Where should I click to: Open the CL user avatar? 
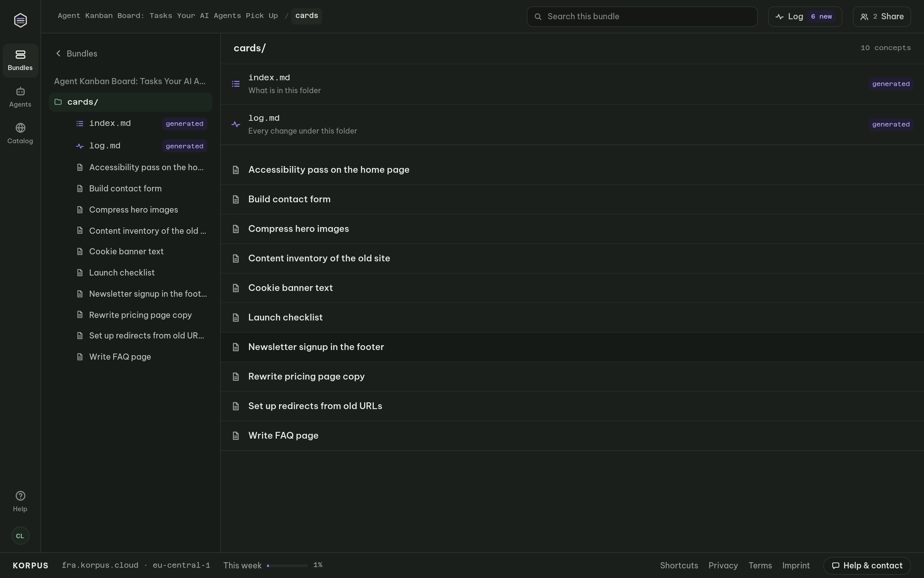(20, 536)
